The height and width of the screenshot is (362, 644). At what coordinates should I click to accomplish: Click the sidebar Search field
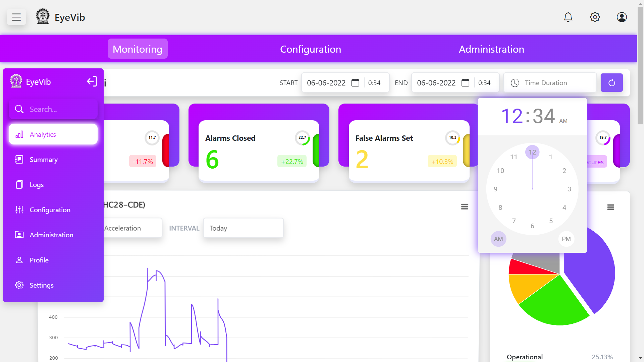click(54, 109)
